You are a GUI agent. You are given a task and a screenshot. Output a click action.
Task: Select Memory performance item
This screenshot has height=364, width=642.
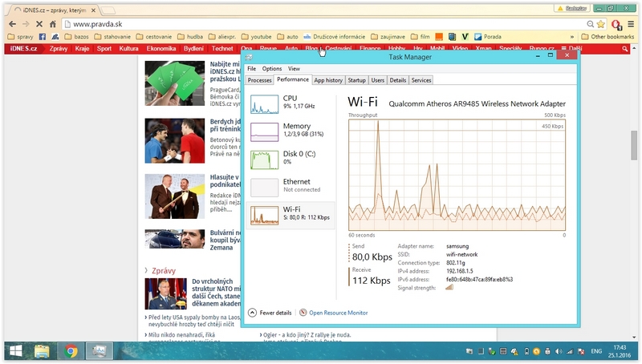pos(291,131)
